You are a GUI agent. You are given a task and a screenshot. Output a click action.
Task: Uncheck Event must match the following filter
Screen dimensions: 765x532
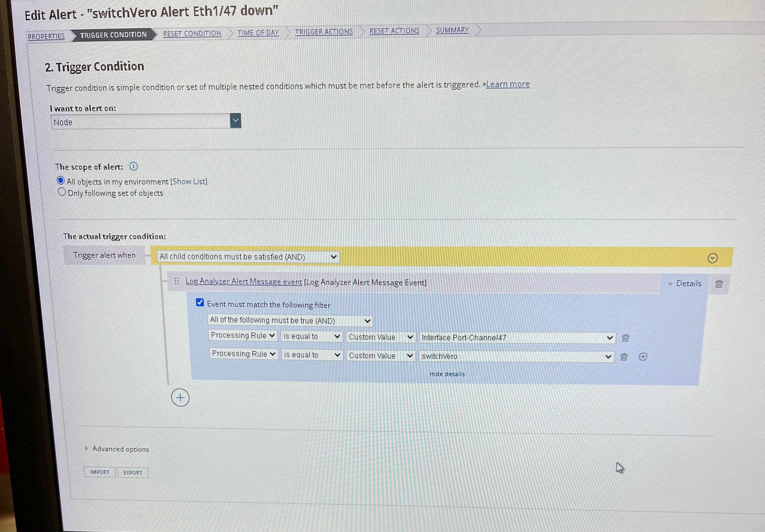coord(200,303)
